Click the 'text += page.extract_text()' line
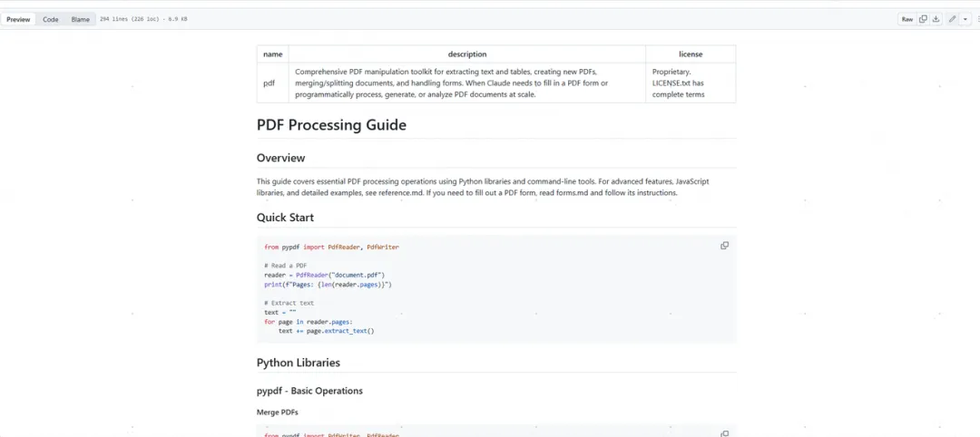The height and width of the screenshot is (437, 980). (327, 332)
